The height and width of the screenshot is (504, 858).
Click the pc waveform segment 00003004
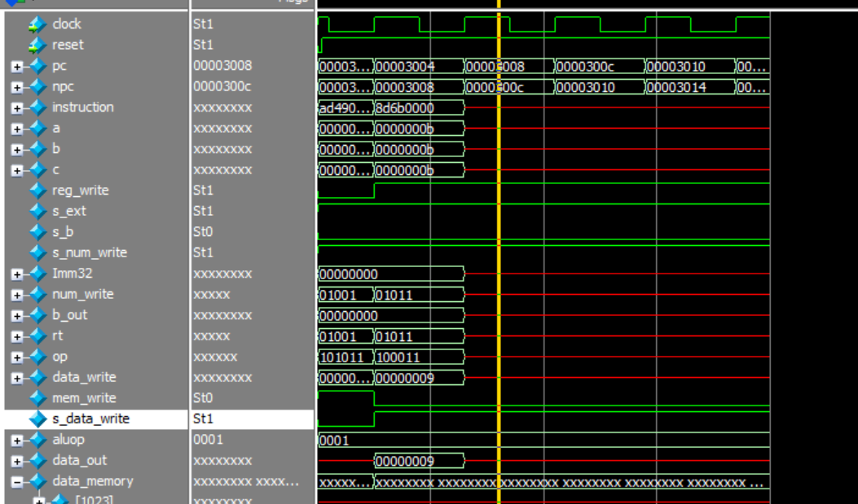point(419,67)
